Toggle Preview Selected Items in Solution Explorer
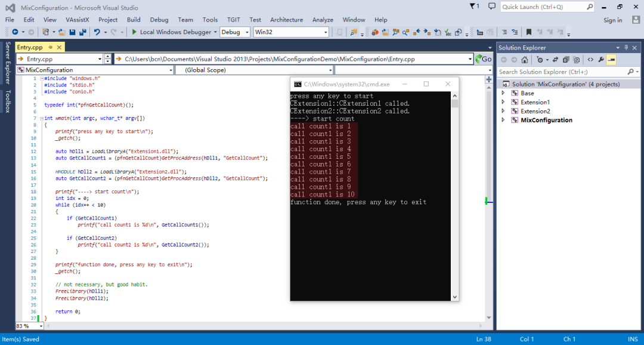Screen dimensions: 644x345 pyautogui.click(x=611, y=60)
